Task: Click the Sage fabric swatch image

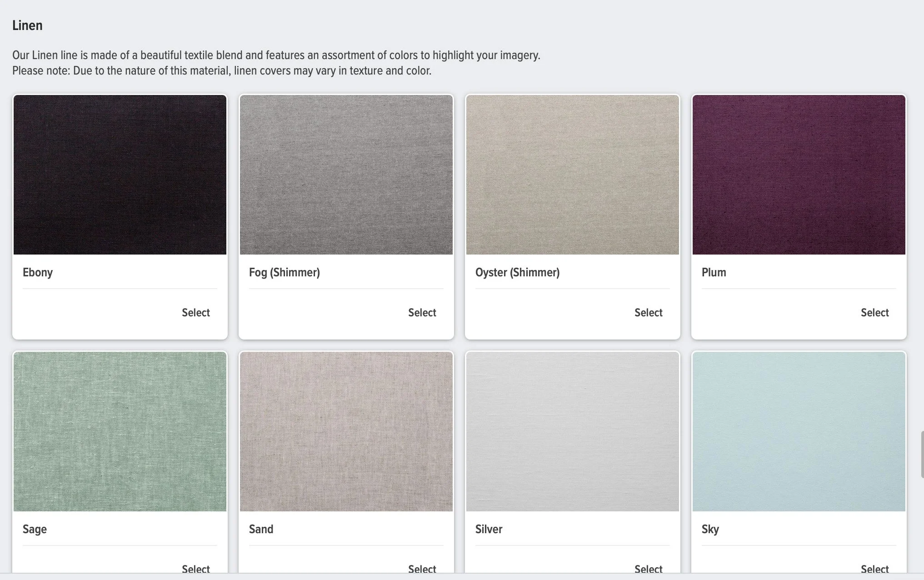Action: coord(120,431)
